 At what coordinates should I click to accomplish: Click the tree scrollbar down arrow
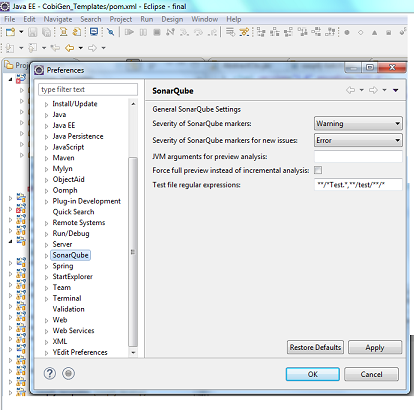[133, 352]
